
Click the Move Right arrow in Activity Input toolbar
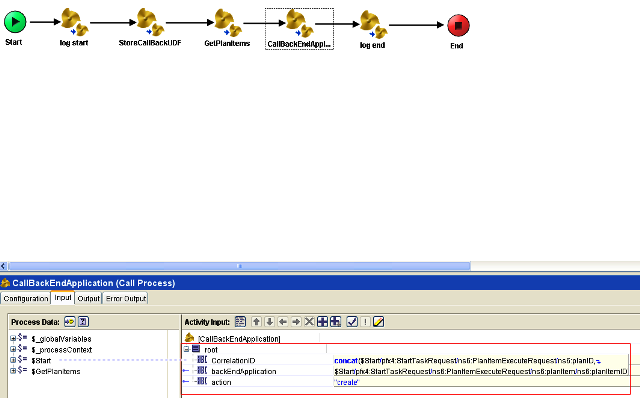coord(296,322)
